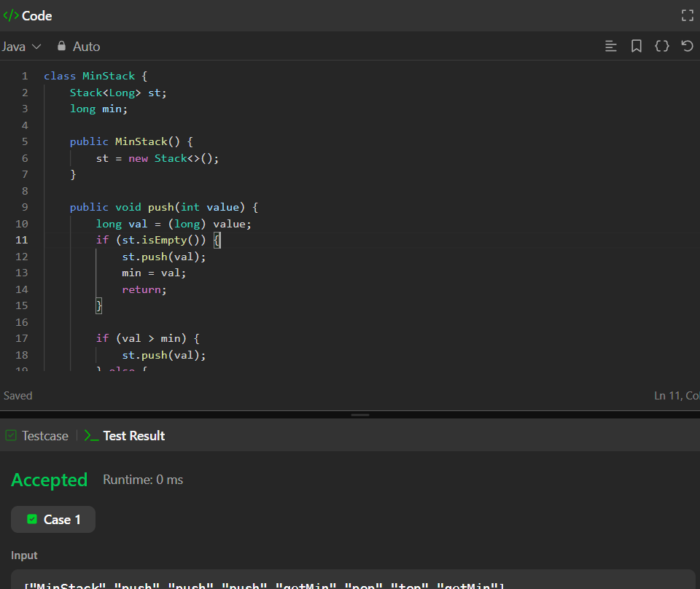Click the Runtime: 0 ms text

point(143,480)
